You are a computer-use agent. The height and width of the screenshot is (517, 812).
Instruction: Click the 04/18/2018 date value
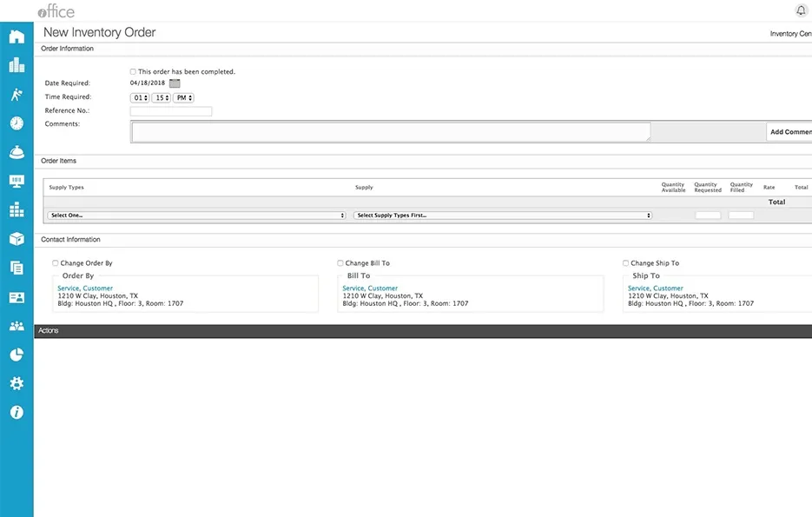pyautogui.click(x=148, y=83)
